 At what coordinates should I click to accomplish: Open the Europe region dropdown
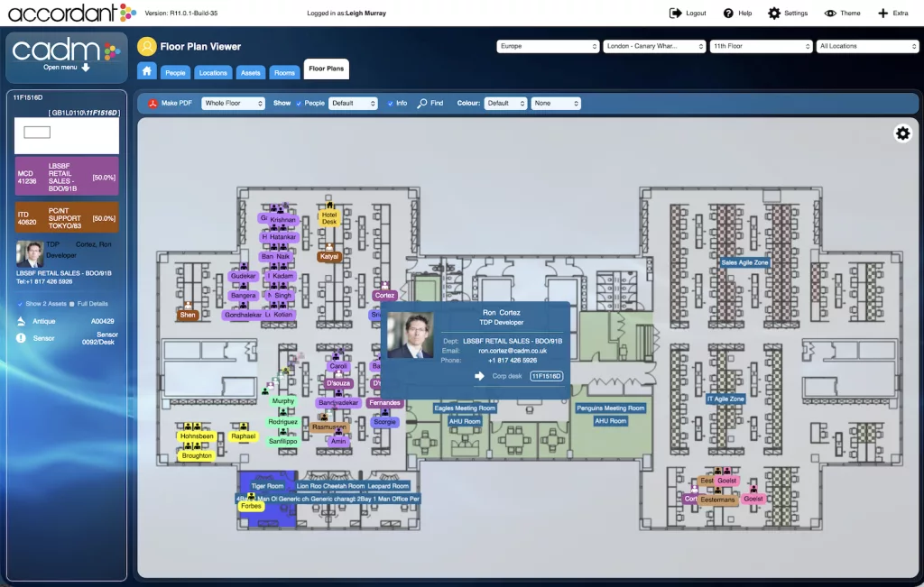coord(548,46)
